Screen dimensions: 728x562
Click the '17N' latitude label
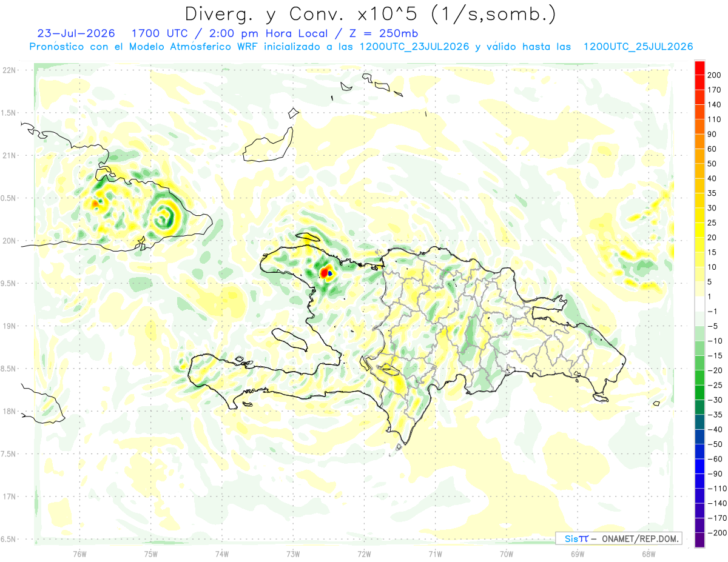click(8, 497)
